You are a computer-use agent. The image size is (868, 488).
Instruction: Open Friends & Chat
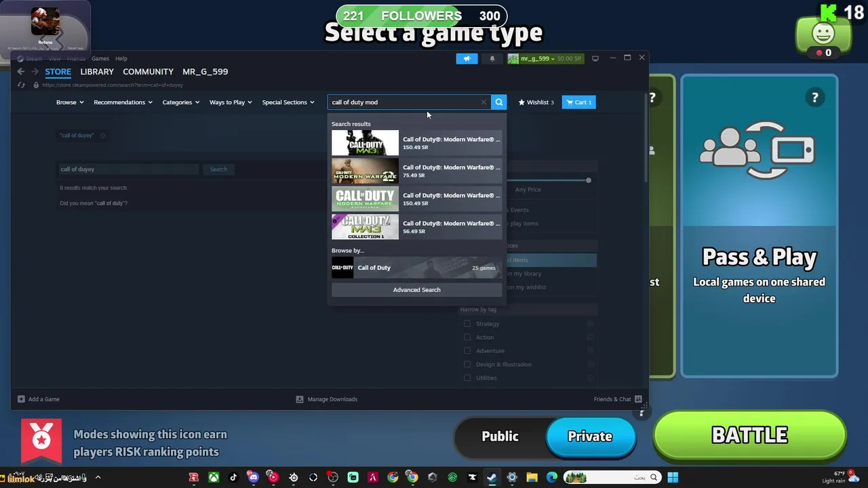[618, 399]
